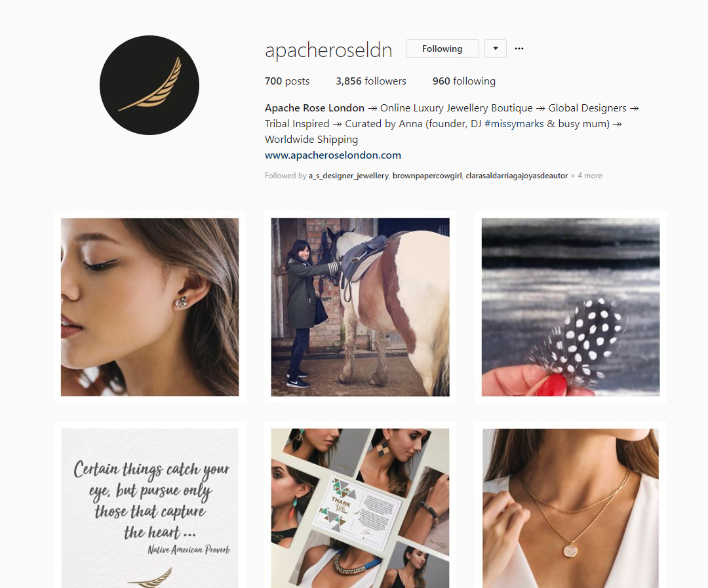Open the #missymarks hashtag link
This screenshot has height=588, width=708.
tap(514, 124)
